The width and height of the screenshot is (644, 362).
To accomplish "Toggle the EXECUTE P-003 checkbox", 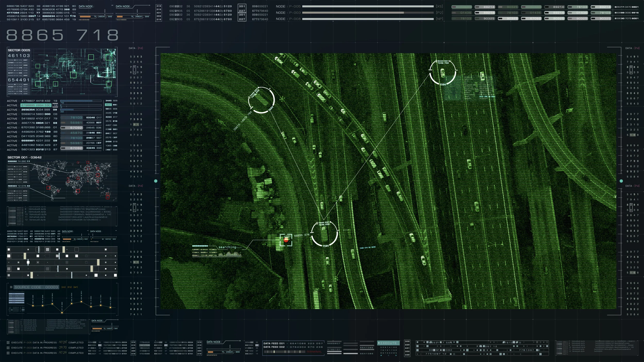I will 8,348.
